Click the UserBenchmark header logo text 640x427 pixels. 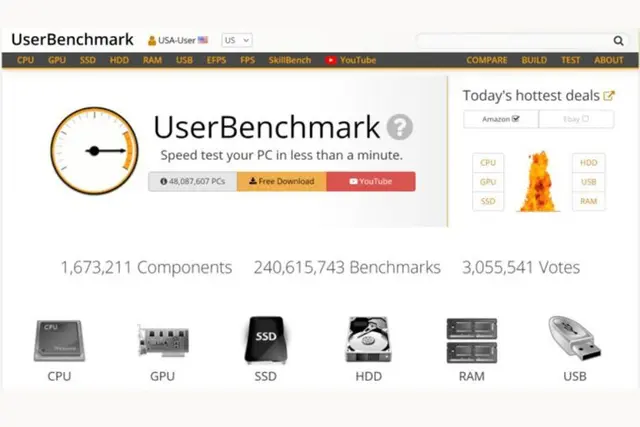point(72,40)
